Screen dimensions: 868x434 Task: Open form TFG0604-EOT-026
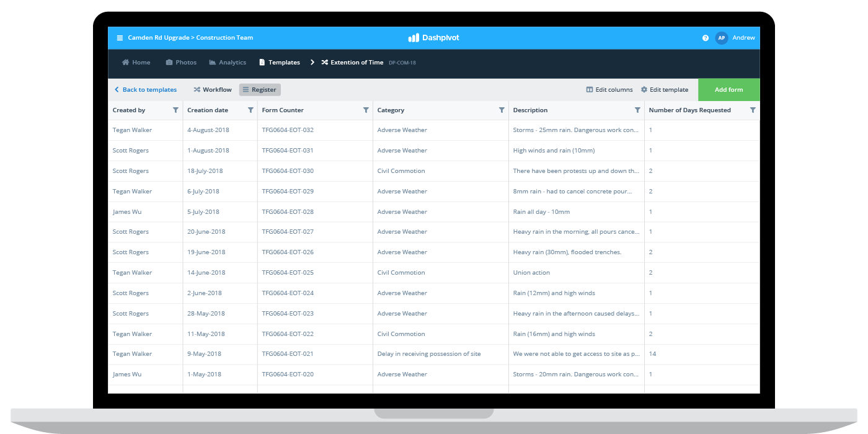coord(288,252)
